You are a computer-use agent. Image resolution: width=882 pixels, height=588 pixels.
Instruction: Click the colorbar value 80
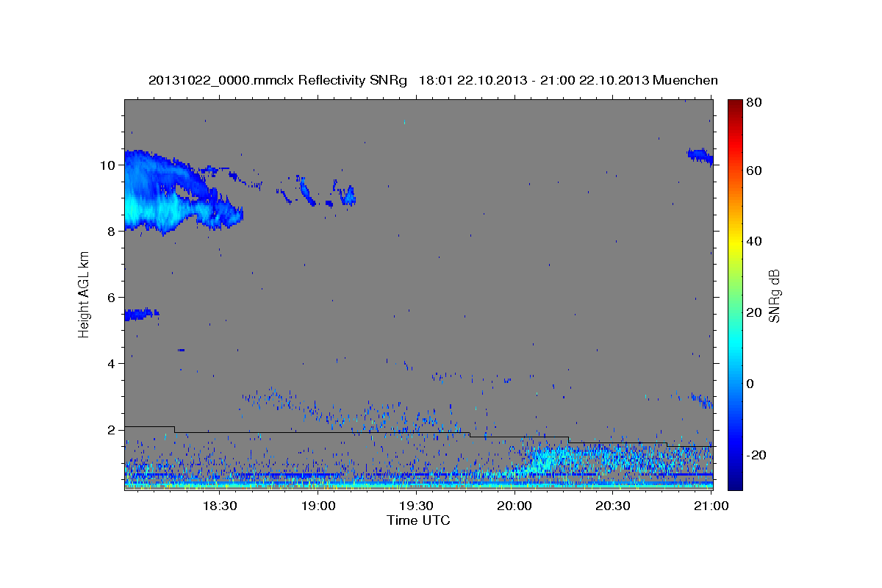753,103
